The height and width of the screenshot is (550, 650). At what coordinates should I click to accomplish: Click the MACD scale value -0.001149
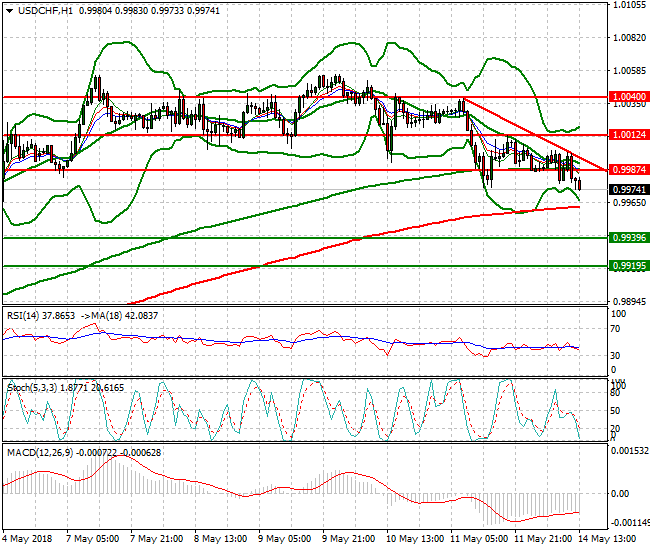tap(630, 523)
